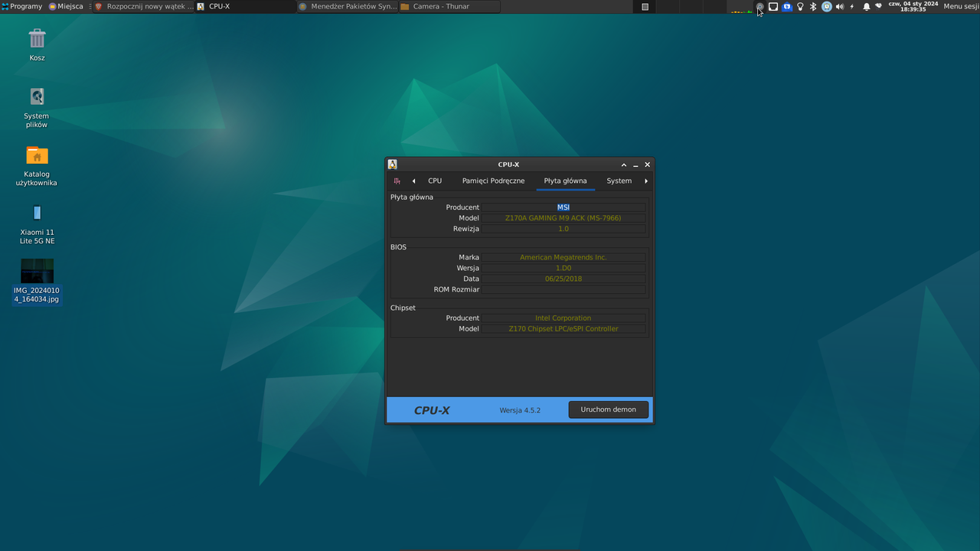
Task: Click the BIOS Wersja 1.D0 value
Action: click(x=563, y=268)
